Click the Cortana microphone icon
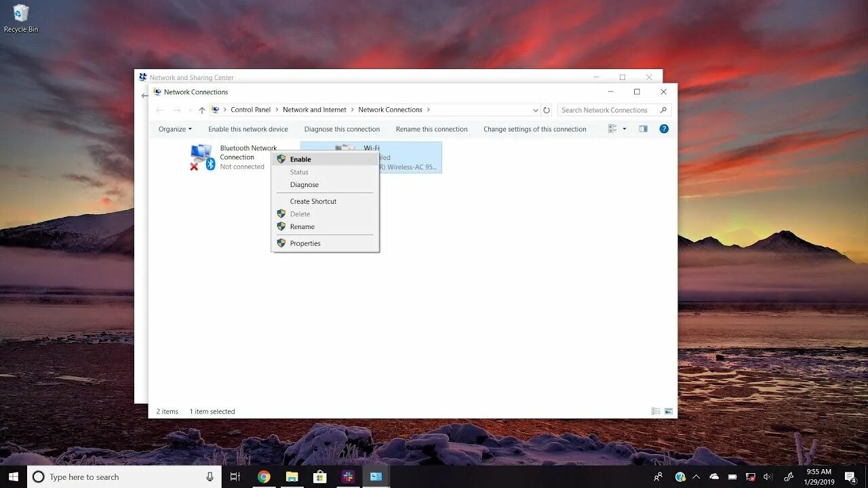This screenshot has height=488, width=868. point(210,476)
